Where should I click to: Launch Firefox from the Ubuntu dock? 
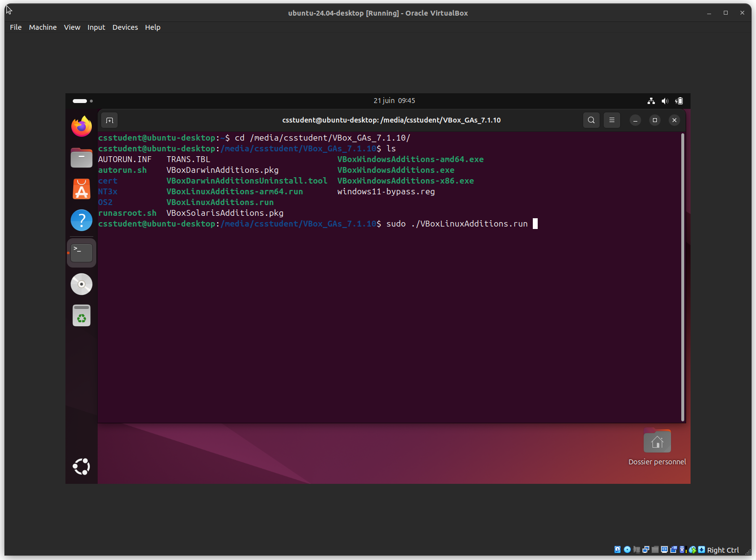coord(82,127)
